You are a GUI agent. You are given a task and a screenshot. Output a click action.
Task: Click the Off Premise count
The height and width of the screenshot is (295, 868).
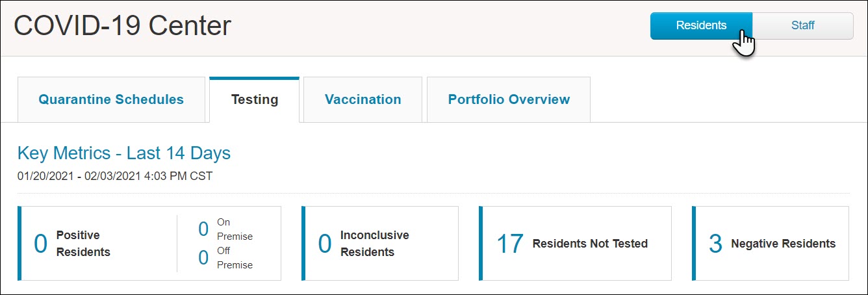(203, 258)
